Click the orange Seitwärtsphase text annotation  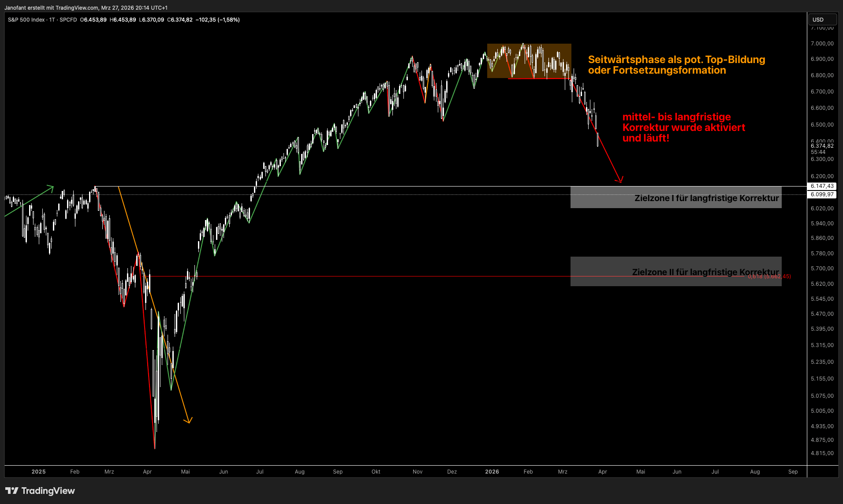[676, 65]
